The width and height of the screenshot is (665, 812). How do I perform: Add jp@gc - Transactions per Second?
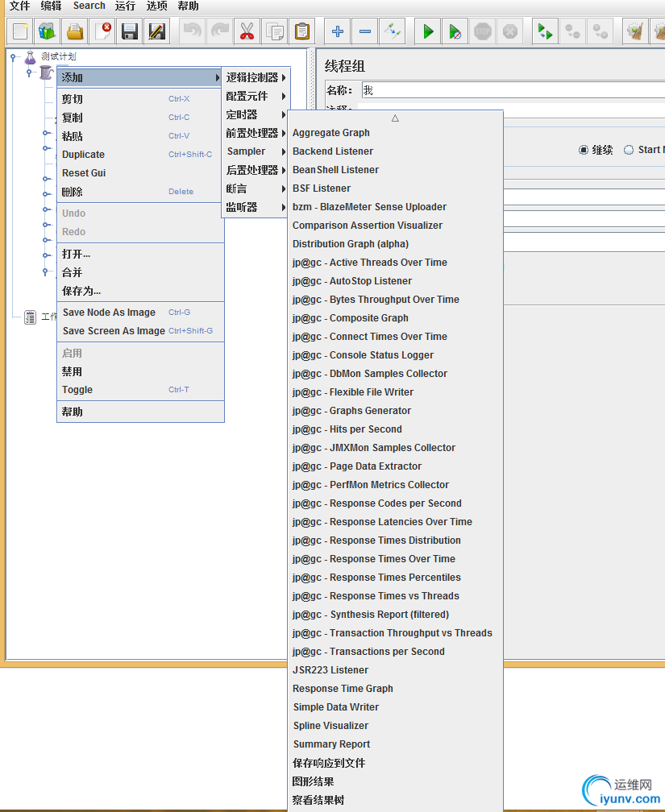(x=395, y=652)
